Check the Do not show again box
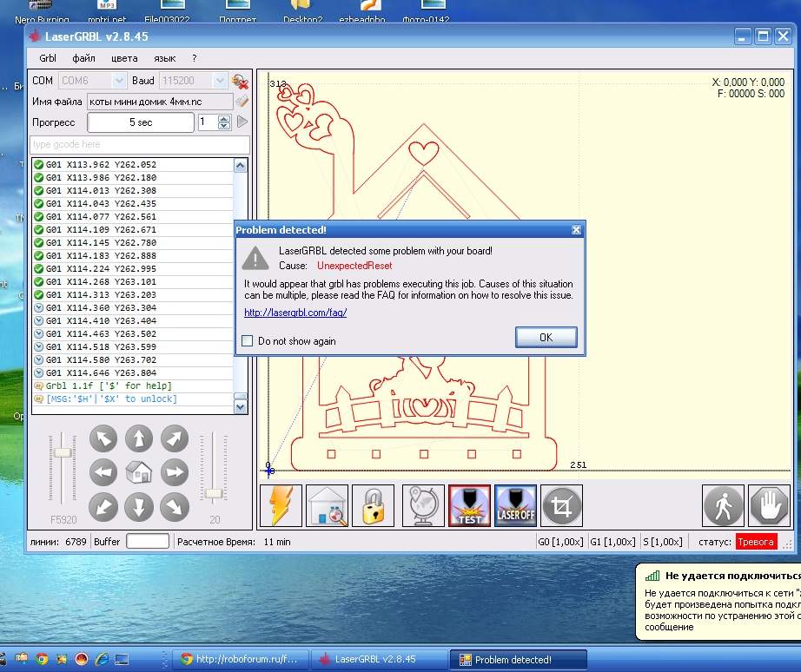This screenshot has width=801, height=672. 248,340
